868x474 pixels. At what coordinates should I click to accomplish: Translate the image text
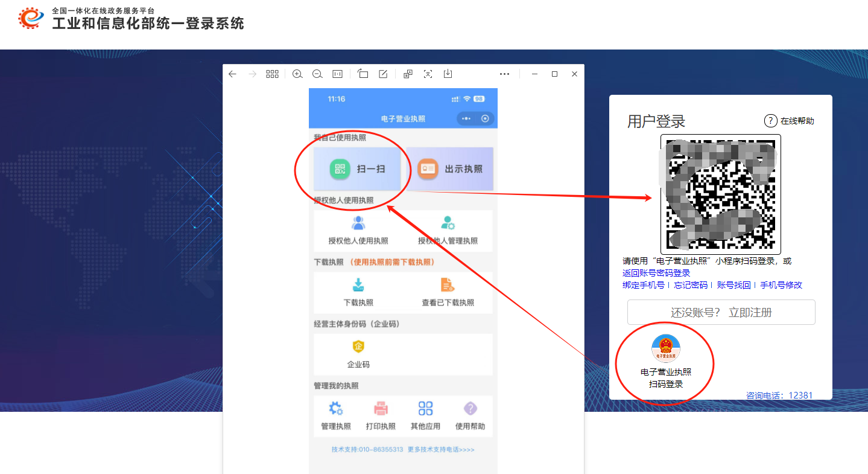tap(408, 74)
